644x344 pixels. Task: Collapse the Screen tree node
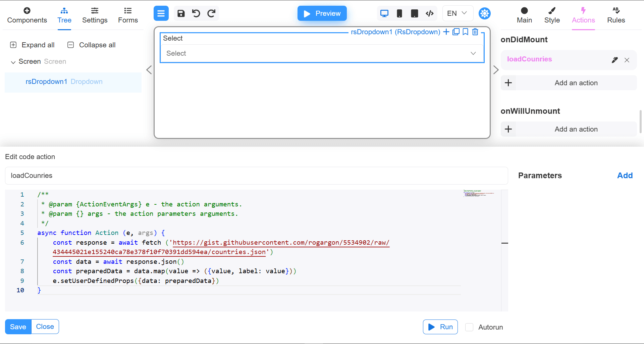coord(13,62)
